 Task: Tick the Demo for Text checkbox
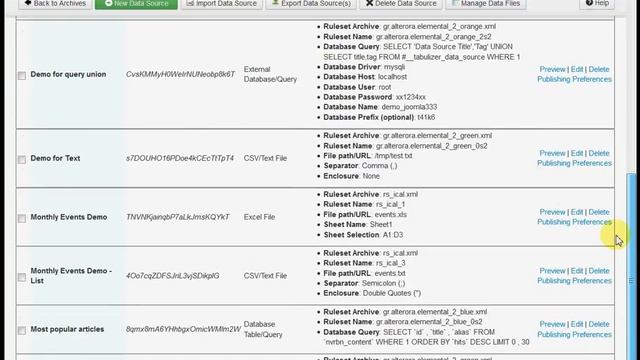pyautogui.click(x=22, y=159)
